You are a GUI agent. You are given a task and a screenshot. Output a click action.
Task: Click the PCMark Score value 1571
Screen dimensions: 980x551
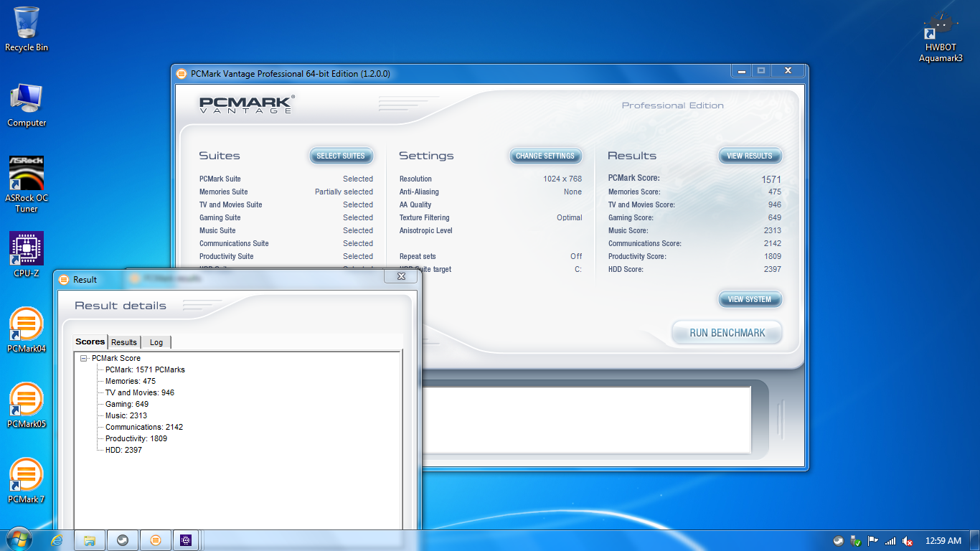(x=771, y=179)
